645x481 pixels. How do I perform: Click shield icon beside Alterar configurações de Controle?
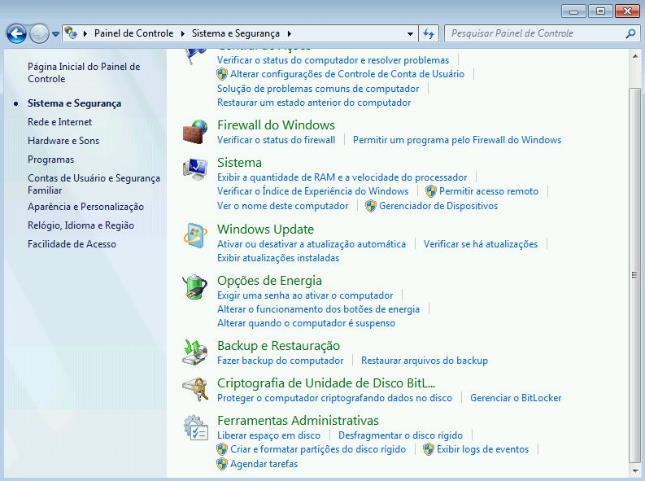coord(222,74)
